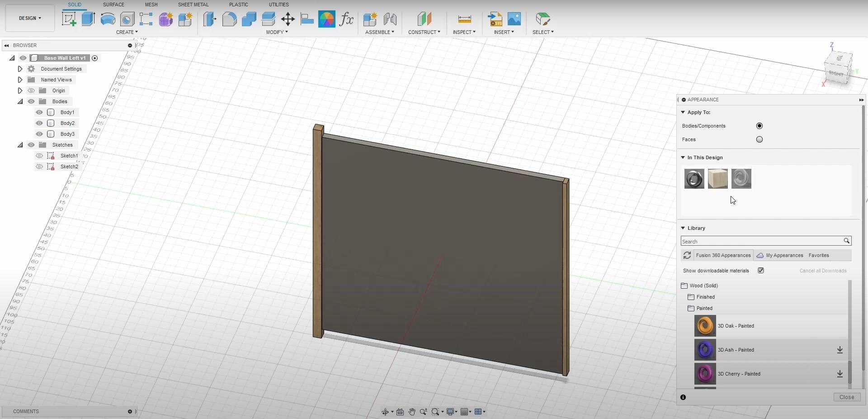Screen dimensions: 868x419
Task: Select the Hole tool
Action: pos(127,19)
